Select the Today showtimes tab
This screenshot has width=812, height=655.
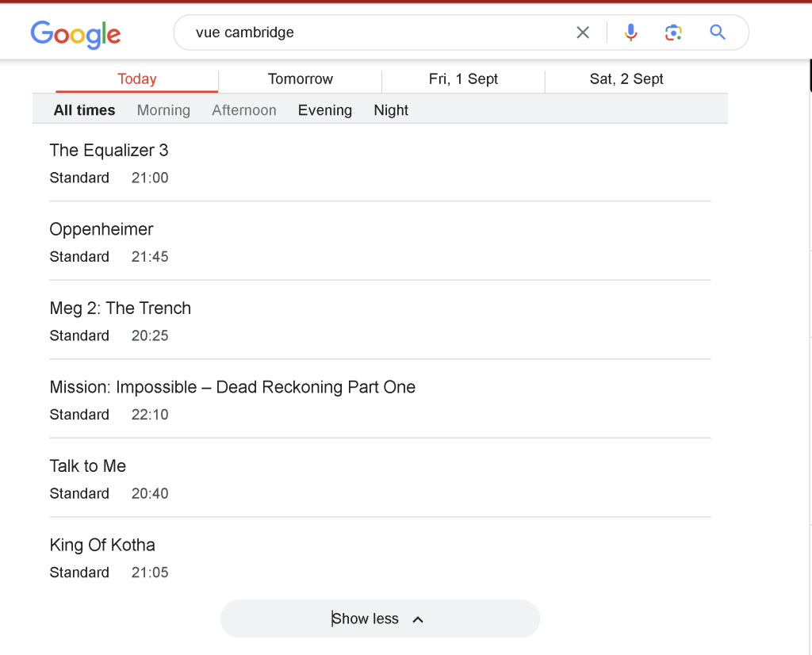[136, 79]
